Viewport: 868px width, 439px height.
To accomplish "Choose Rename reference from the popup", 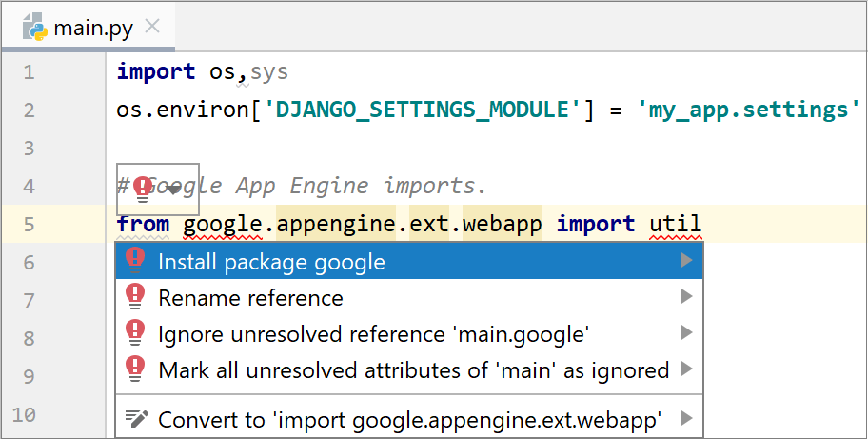I will (250, 298).
